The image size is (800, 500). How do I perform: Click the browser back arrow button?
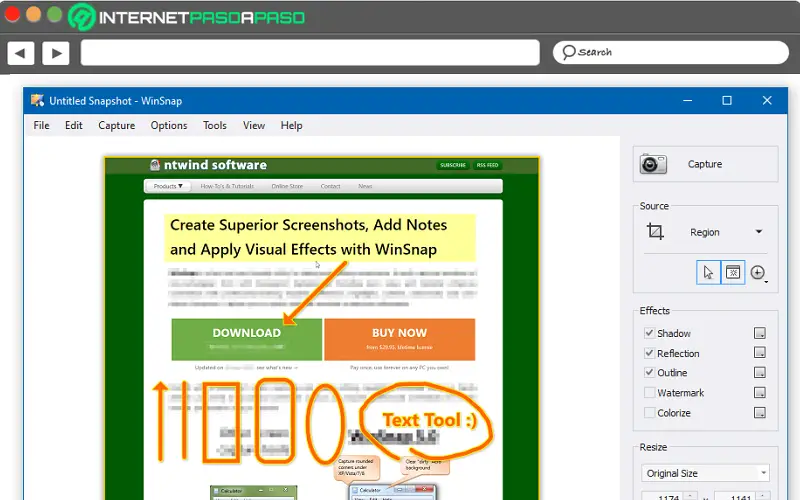click(20, 53)
